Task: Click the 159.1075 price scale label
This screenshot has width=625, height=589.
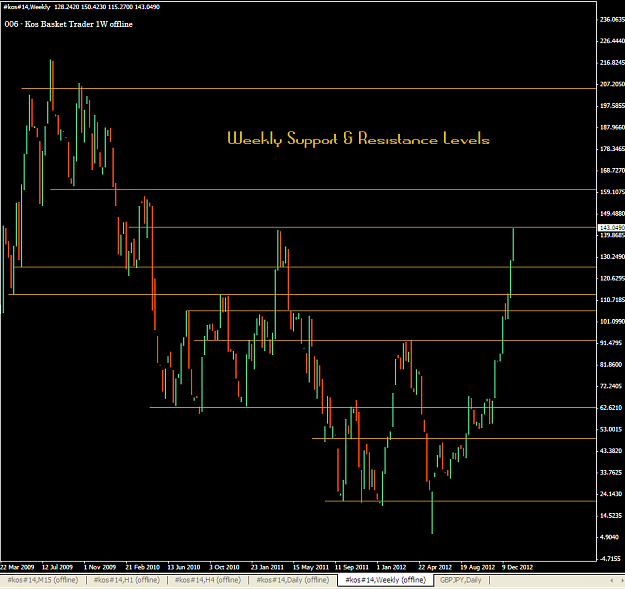Action: [612, 192]
